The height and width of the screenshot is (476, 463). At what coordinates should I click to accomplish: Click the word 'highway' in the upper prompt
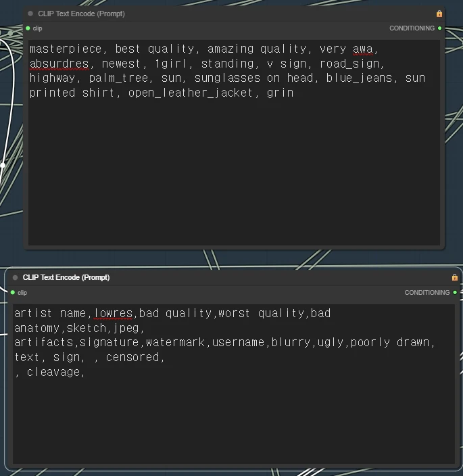point(52,78)
